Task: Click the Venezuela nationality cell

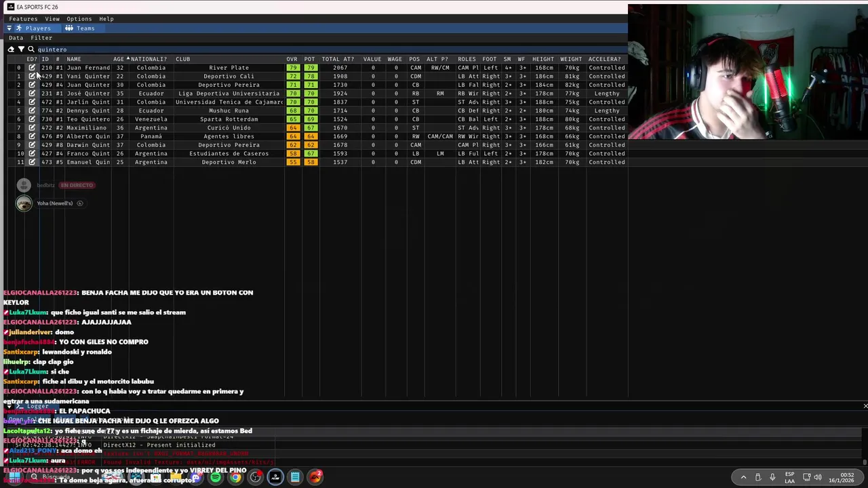Action: [151, 119]
